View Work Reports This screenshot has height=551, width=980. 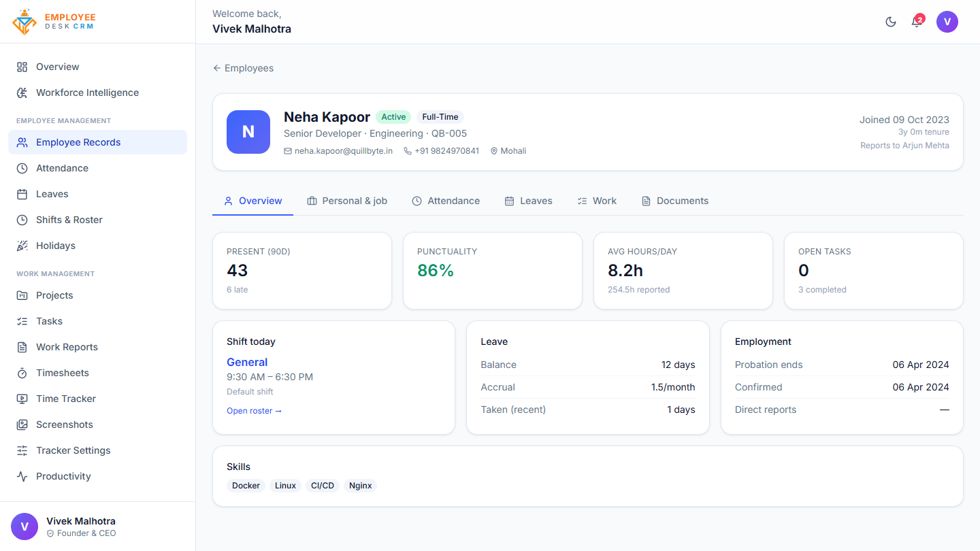pos(97,347)
